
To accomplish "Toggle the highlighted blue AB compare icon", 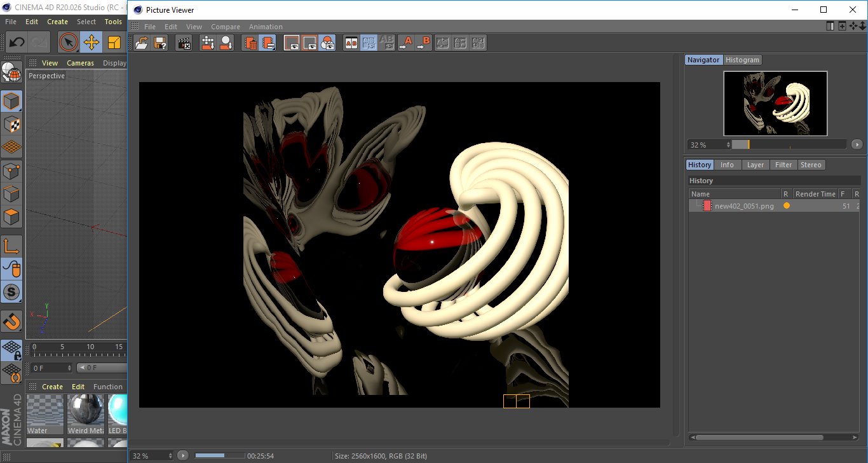I will (x=369, y=43).
